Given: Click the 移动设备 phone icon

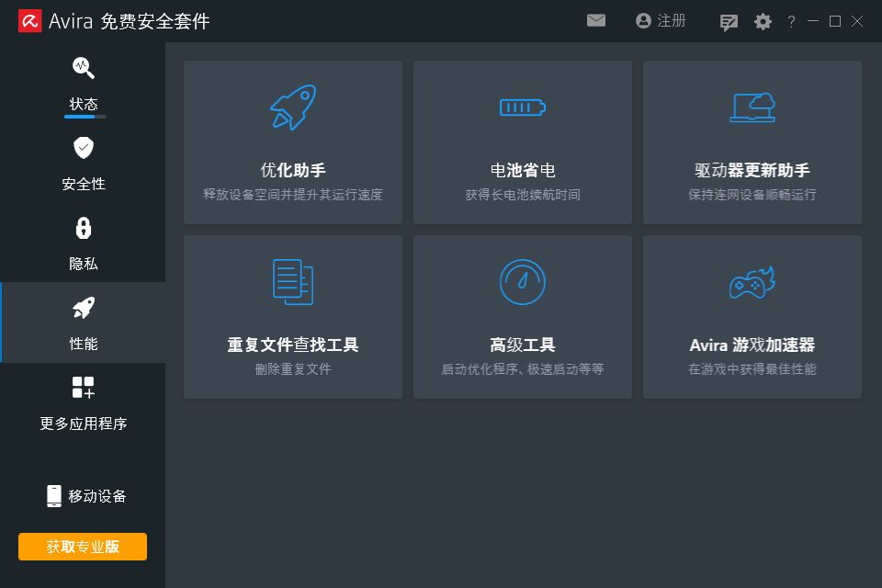Looking at the screenshot, I should (54, 496).
